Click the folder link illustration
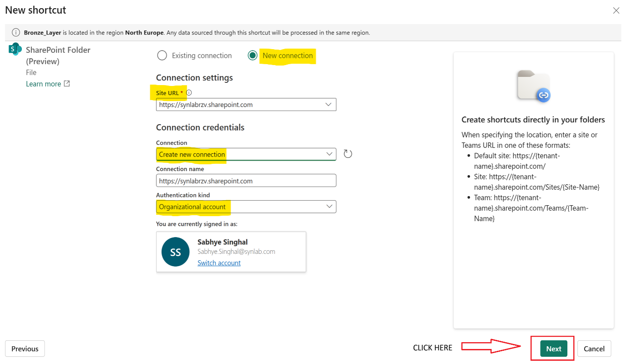This screenshot has width=627, height=364. coord(534,86)
